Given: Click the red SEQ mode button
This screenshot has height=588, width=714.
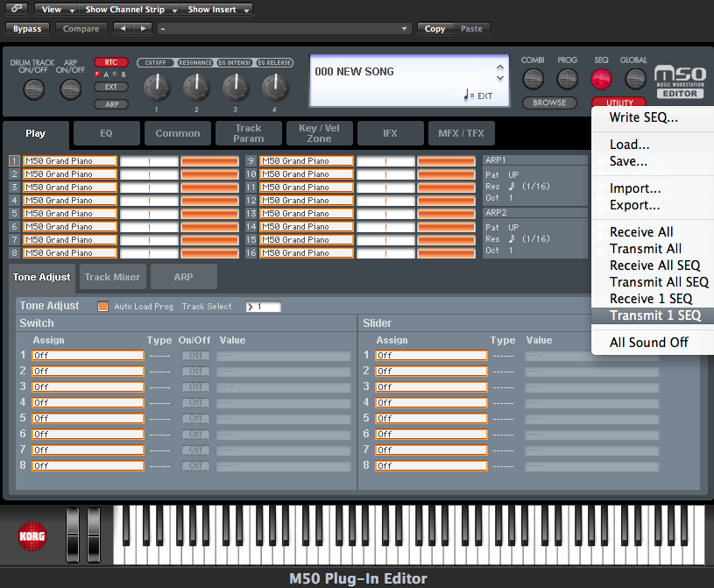Looking at the screenshot, I should point(601,79).
